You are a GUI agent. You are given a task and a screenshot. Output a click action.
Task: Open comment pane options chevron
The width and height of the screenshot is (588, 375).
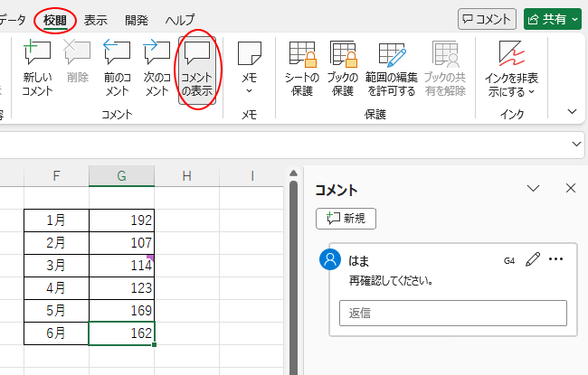click(x=533, y=188)
